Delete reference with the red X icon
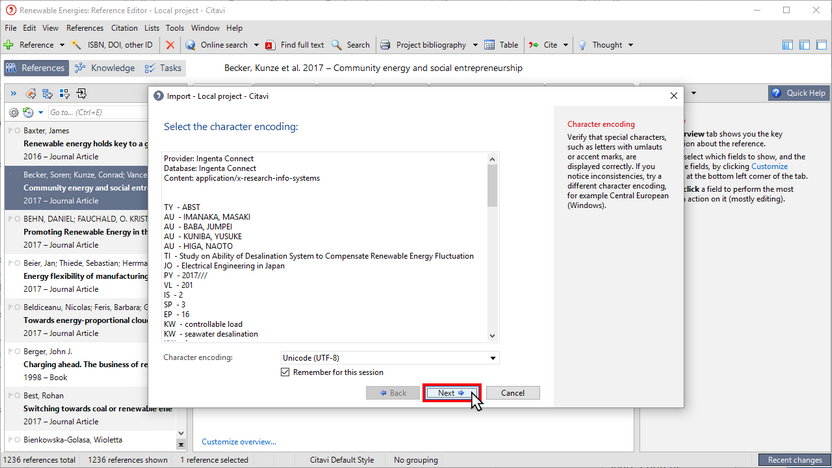Screen dimensions: 832x468 (170, 45)
